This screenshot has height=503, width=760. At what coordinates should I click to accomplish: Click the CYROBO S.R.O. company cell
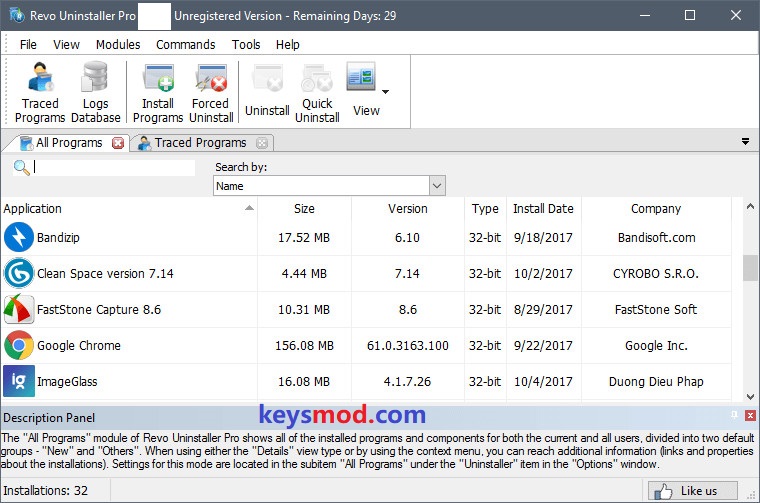click(x=656, y=273)
